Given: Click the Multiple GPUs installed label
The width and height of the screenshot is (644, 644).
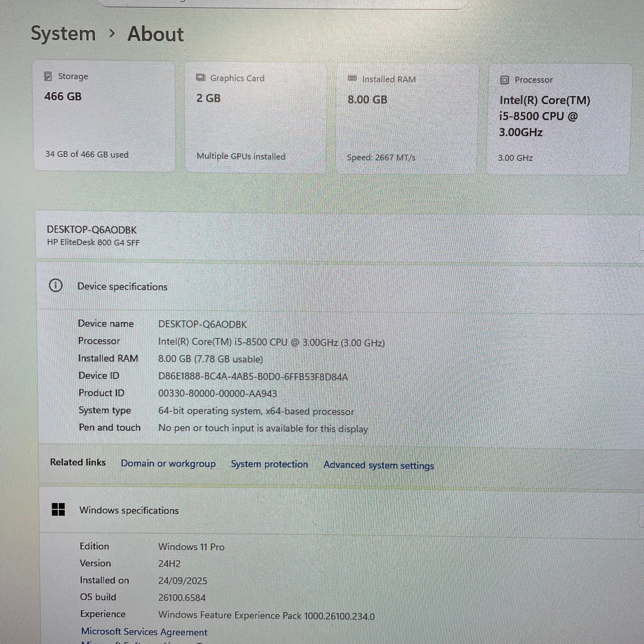Looking at the screenshot, I should (x=241, y=156).
